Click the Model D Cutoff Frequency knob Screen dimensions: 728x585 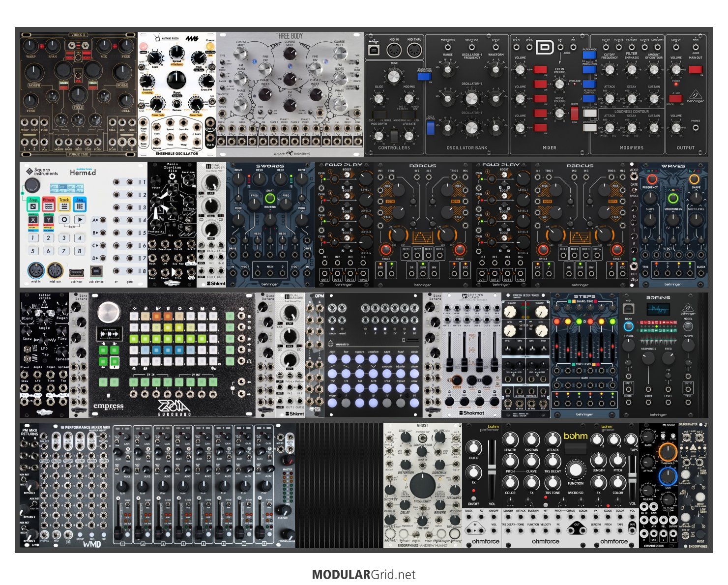610,69
